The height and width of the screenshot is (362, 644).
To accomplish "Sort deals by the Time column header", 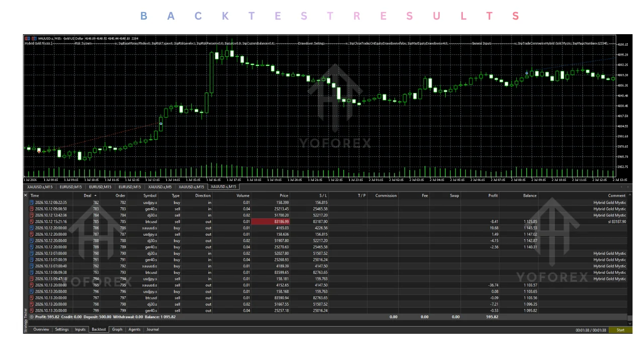I will point(35,196).
